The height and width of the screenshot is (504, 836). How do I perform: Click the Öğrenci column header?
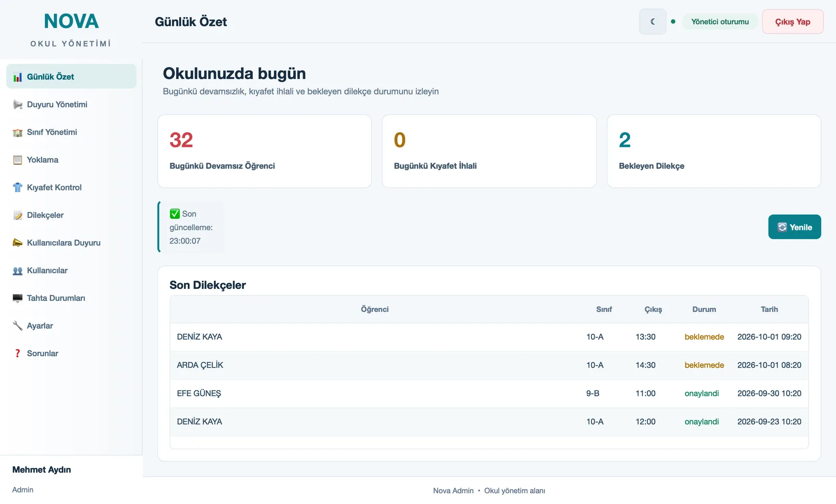point(375,309)
